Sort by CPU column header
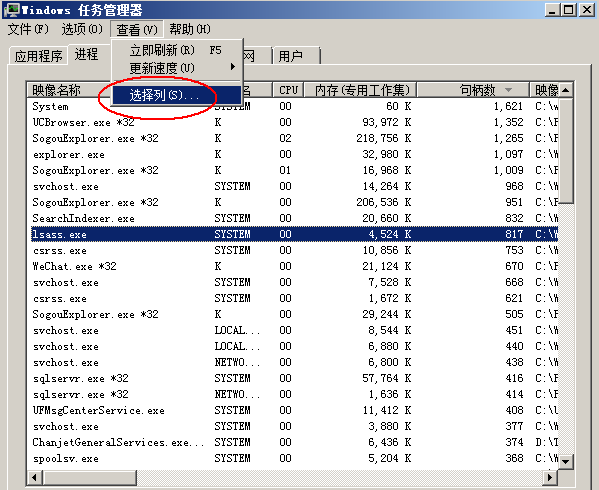Viewport: 599px width, 490px height. [288, 90]
